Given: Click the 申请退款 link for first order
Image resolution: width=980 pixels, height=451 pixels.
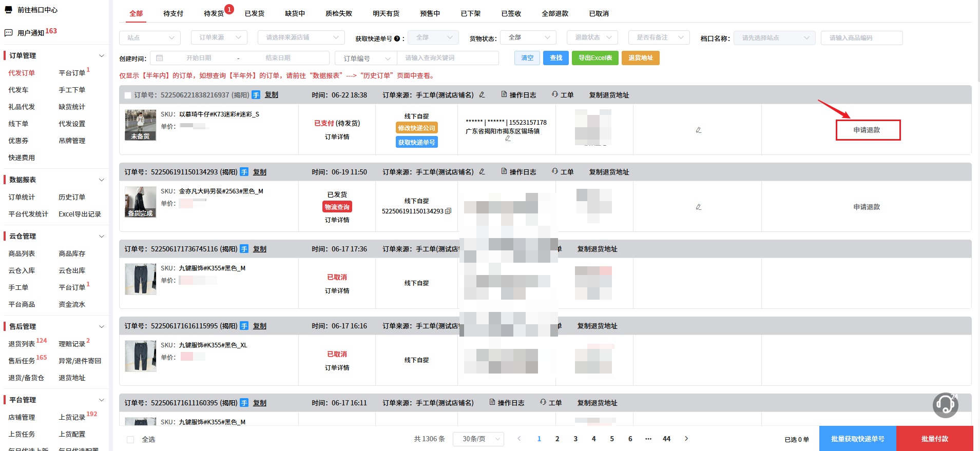Looking at the screenshot, I should tap(867, 130).
